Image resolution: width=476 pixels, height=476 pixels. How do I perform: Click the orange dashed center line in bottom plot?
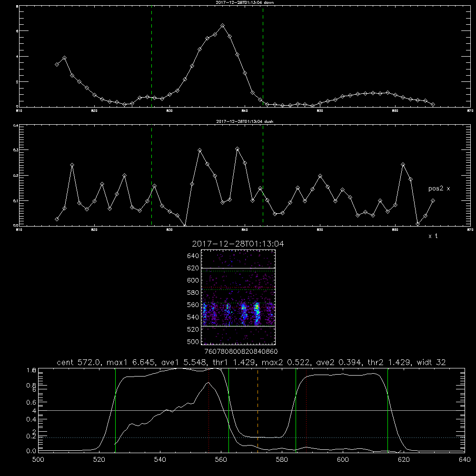pos(258,410)
